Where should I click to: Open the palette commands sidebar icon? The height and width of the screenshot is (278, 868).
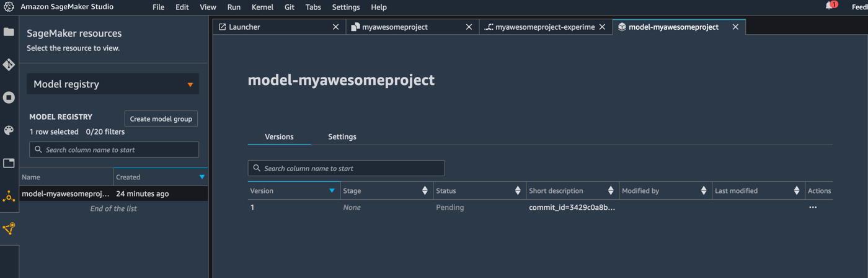coord(9,130)
